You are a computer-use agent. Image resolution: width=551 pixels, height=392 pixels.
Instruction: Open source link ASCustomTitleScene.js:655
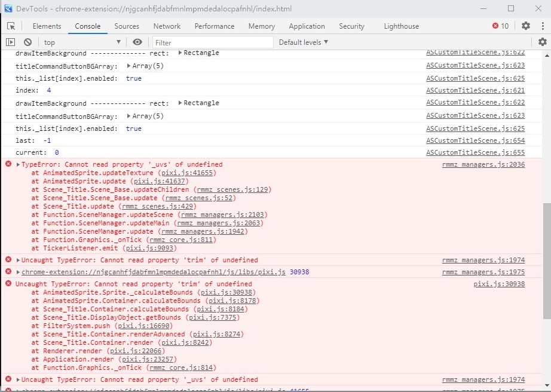[476, 152]
